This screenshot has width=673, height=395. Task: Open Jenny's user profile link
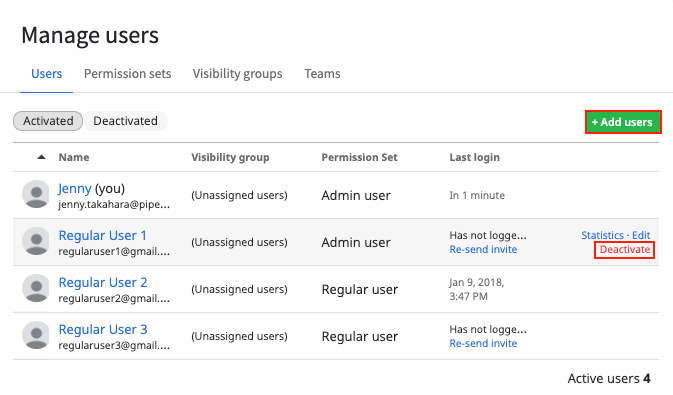75,188
